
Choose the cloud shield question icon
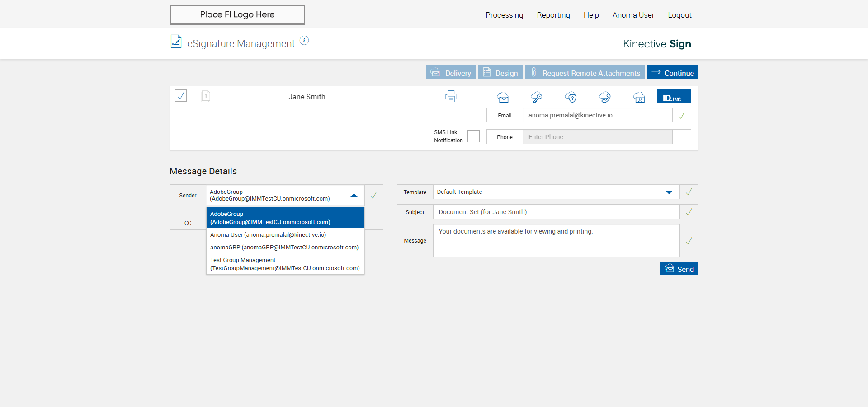tap(571, 97)
